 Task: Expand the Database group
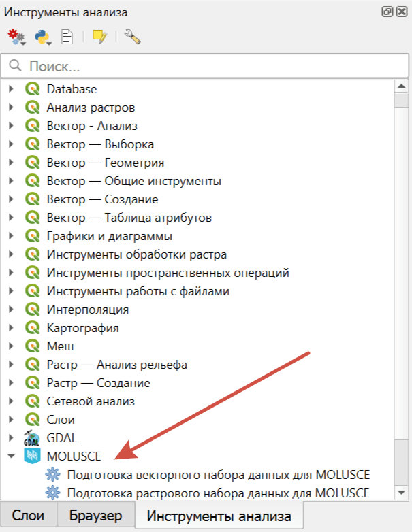click(11, 89)
